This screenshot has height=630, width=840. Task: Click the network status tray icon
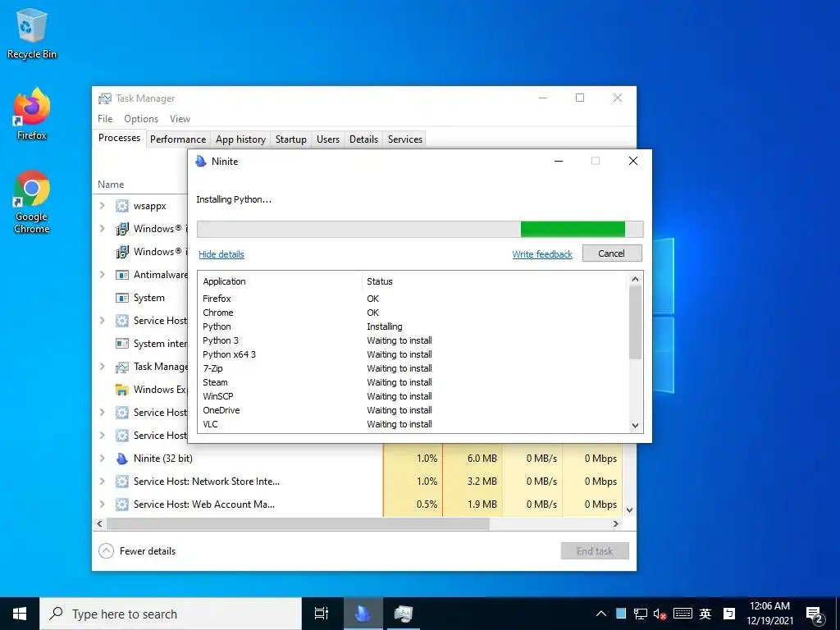(640, 614)
